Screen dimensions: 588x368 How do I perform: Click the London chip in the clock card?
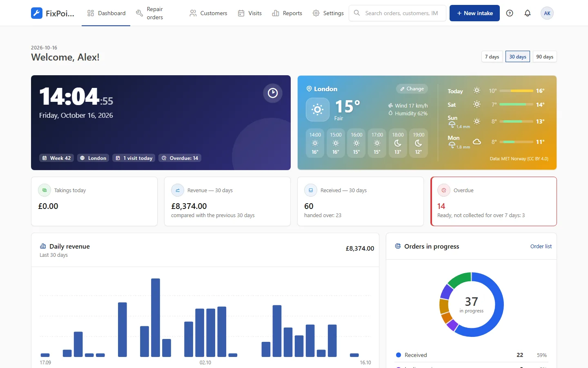pos(93,158)
